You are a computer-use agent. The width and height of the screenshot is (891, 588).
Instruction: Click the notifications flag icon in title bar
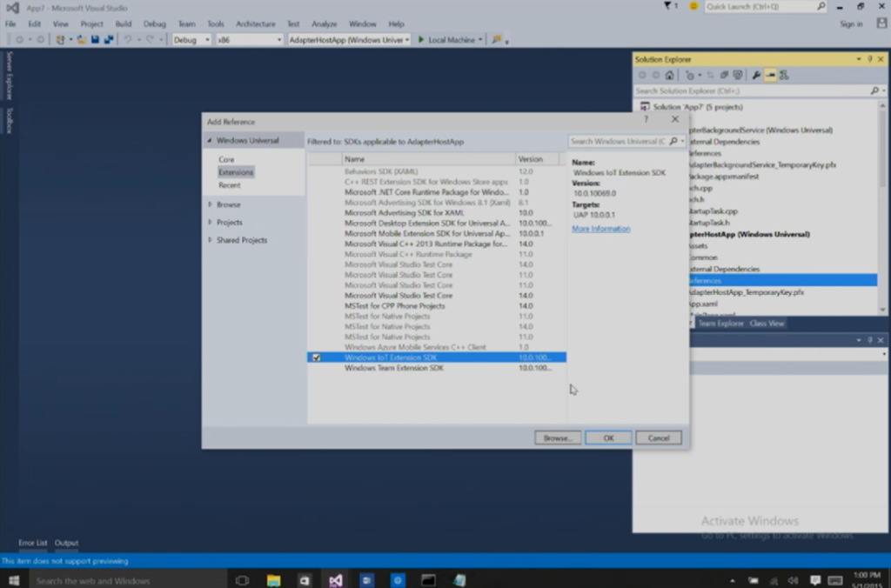[667, 6]
